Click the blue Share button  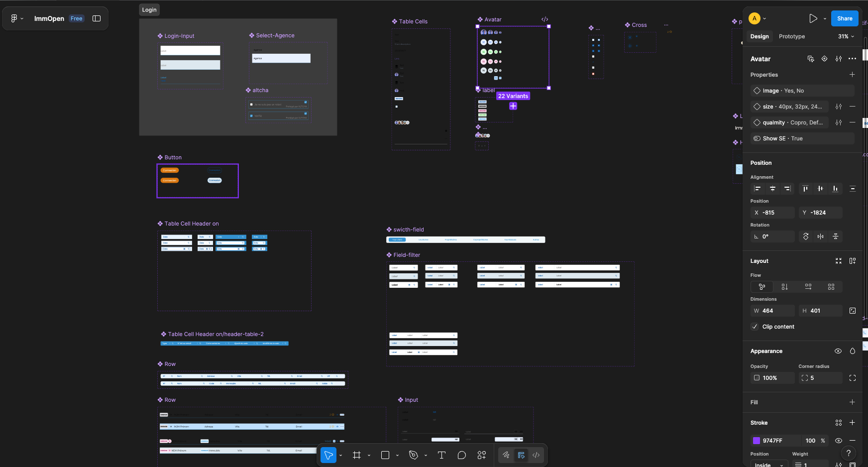(845, 18)
